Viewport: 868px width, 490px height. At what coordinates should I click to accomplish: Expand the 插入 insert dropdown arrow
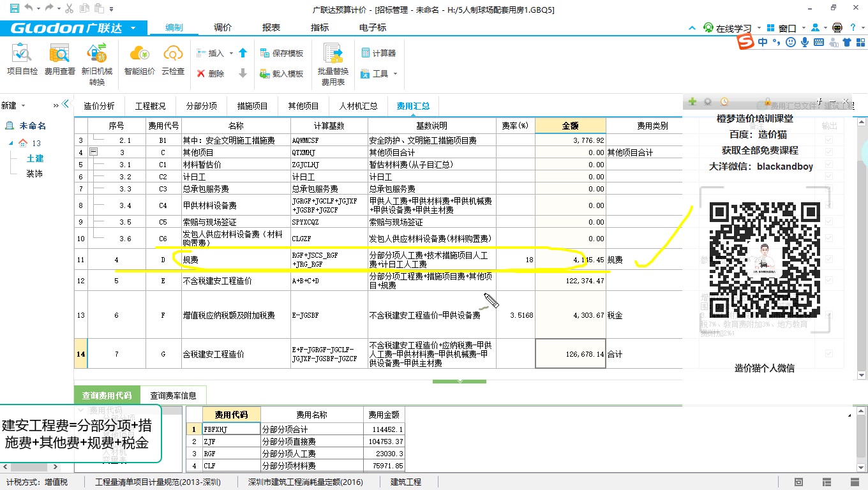[x=231, y=54]
